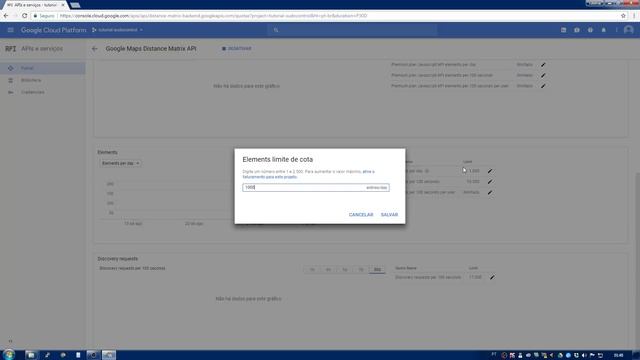Edit Premium plan per 100 seconds per user quota

point(543,86)
